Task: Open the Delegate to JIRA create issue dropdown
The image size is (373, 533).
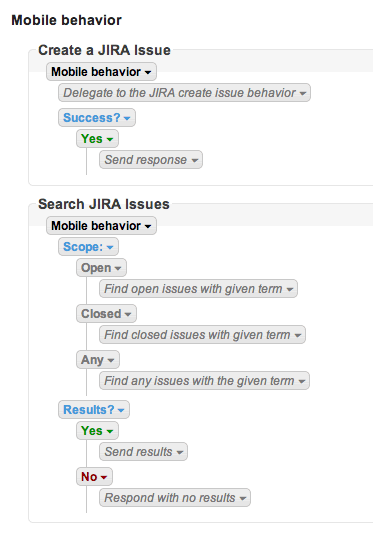Action: click(x=184, y=93)
